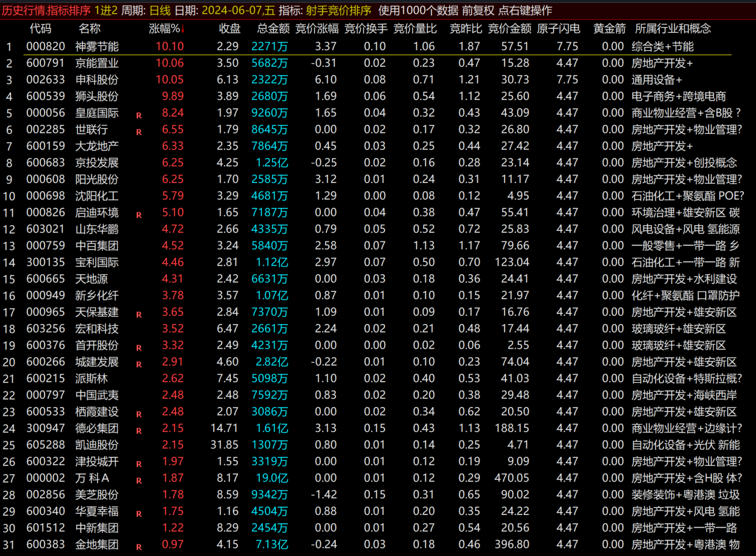This screenshot has width=756, height=556.
Task: Sort by 竞昨比 column header
Action: [466, 28]
